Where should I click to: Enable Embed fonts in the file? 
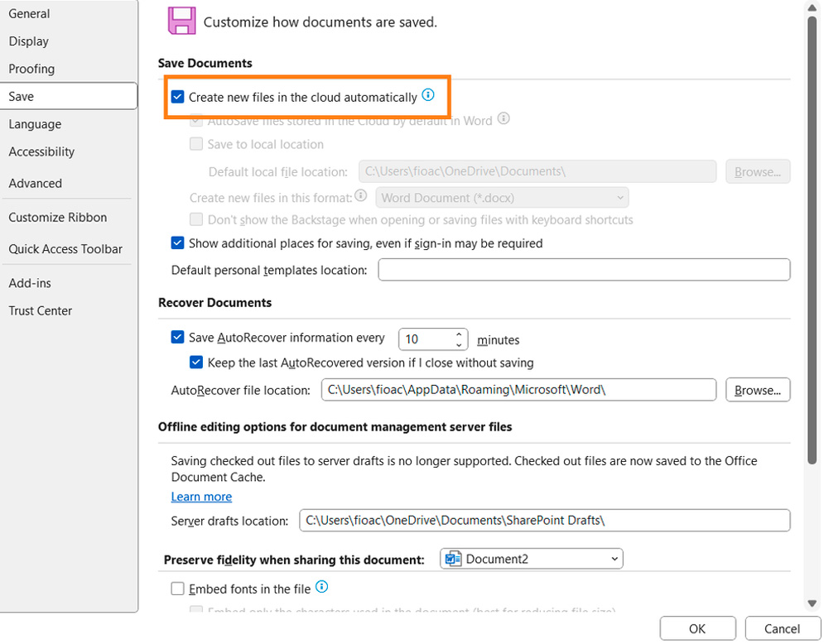point(177,589)
